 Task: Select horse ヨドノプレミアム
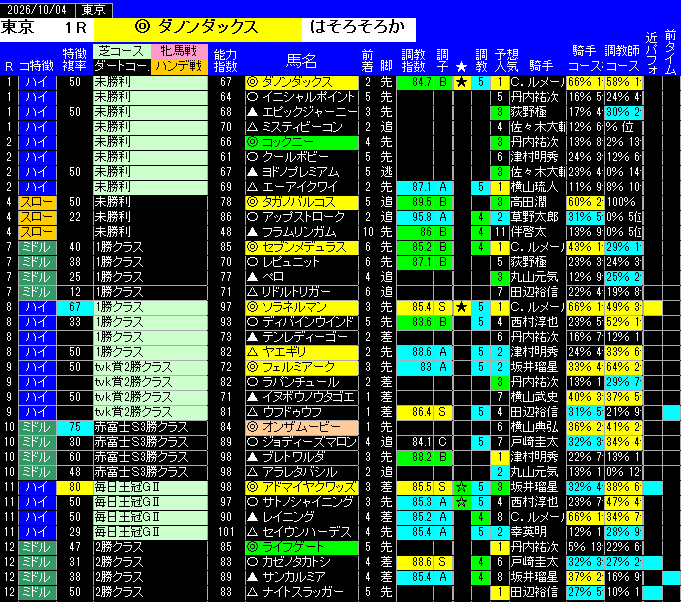302,172
